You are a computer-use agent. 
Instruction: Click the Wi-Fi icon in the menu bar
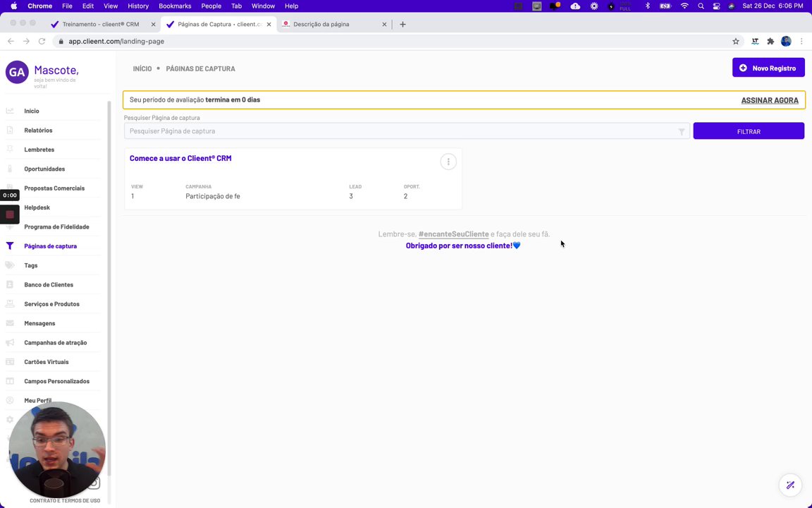684,6
